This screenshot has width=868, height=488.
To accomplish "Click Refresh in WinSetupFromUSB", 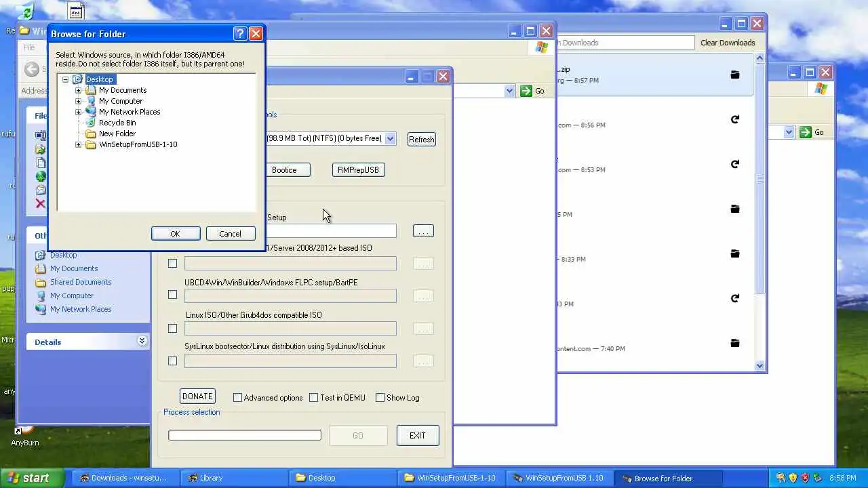I will pyautogui.click(x=421, y=139).
